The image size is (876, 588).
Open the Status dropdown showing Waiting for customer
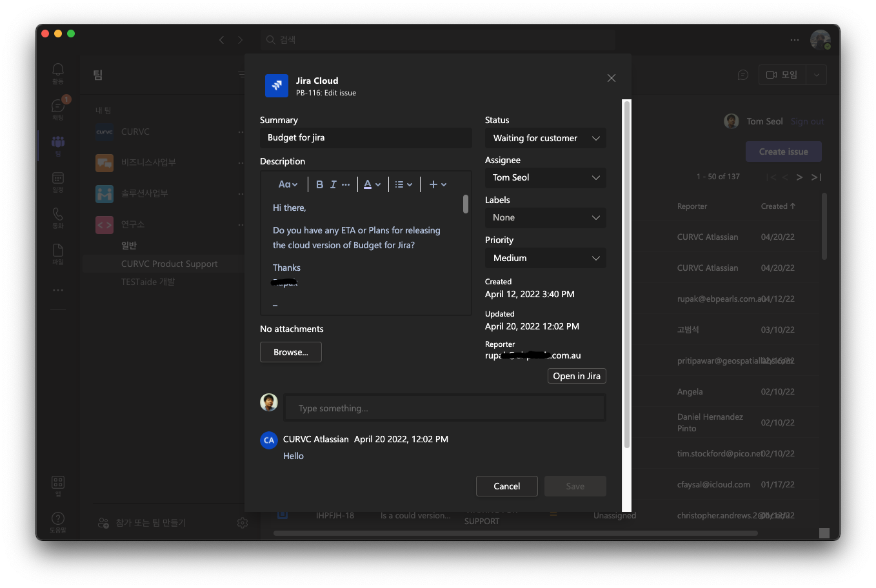point(546,138)
